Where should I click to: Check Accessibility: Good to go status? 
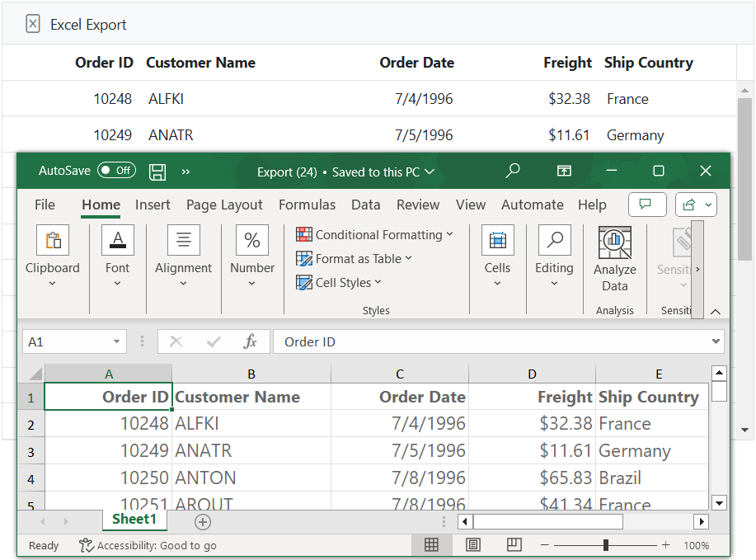click(148, 545)
